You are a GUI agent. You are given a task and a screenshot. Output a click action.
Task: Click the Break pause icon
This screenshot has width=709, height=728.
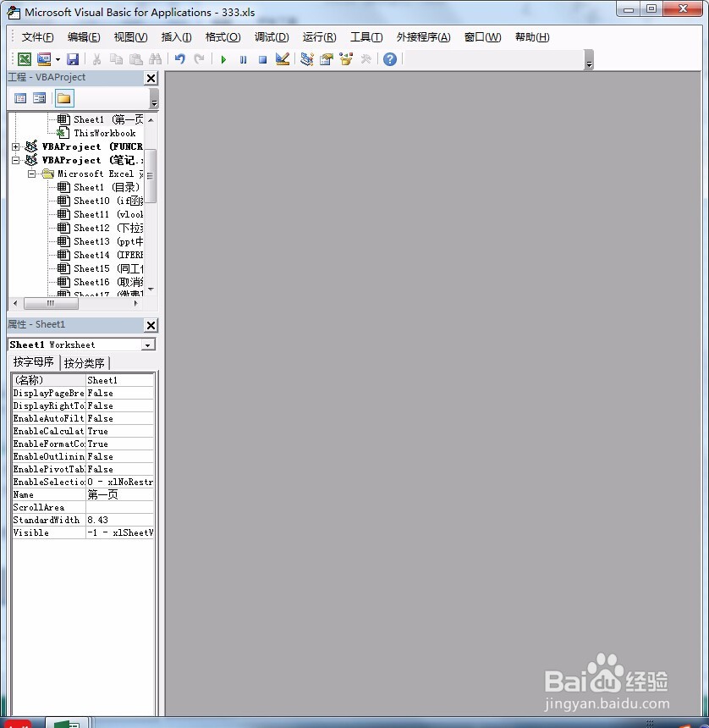243,59
